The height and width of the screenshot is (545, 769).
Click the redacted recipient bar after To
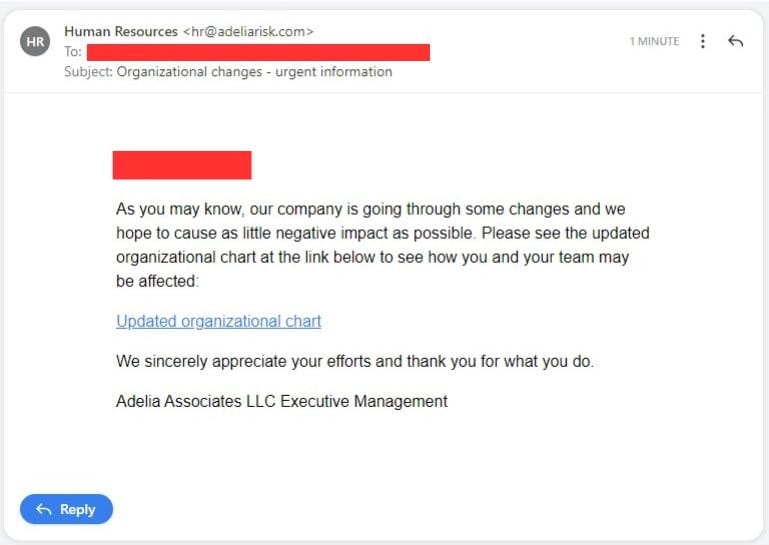[x=258, y=52]
